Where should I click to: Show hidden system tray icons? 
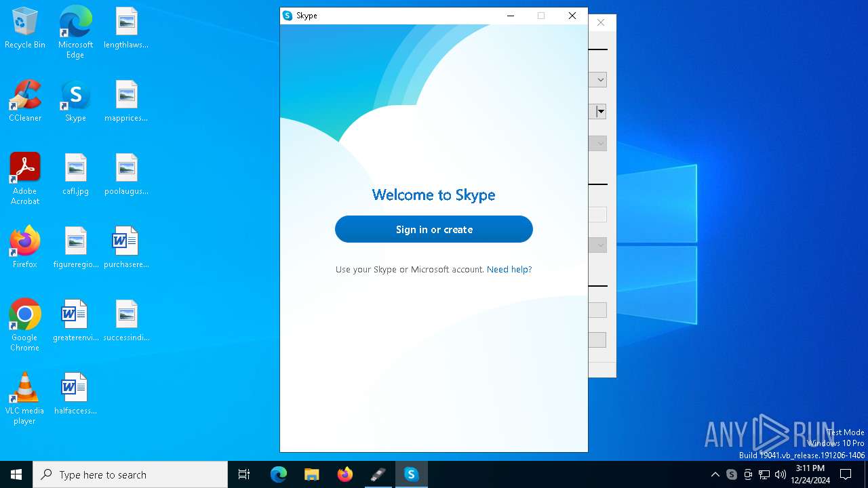pyautogui.click(x=715, y=474)
